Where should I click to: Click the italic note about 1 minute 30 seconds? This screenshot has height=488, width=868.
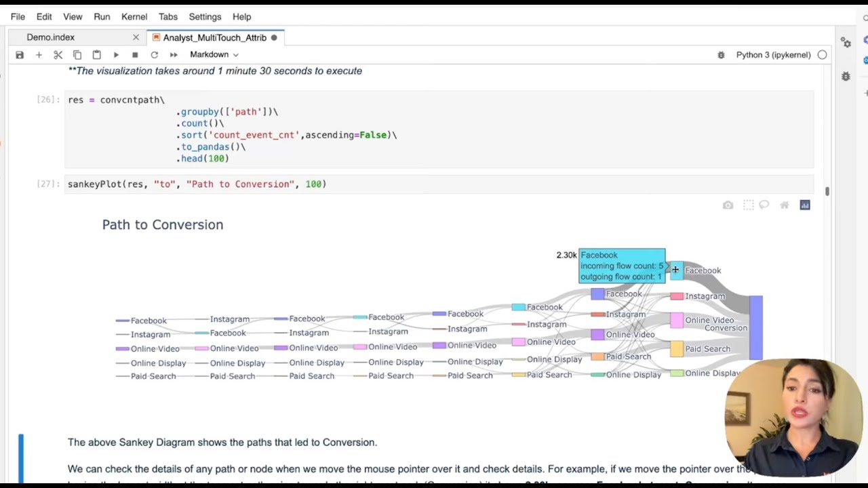[x=215, y=70]
